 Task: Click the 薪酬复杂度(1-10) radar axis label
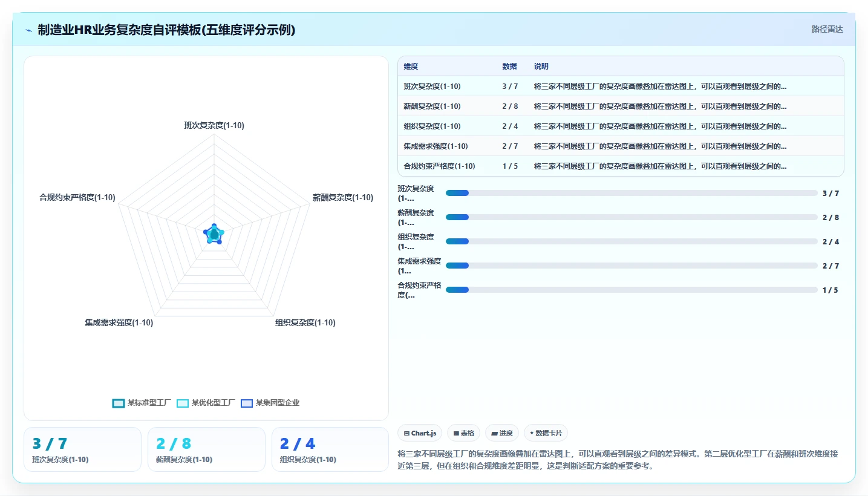tap(343, 197)
